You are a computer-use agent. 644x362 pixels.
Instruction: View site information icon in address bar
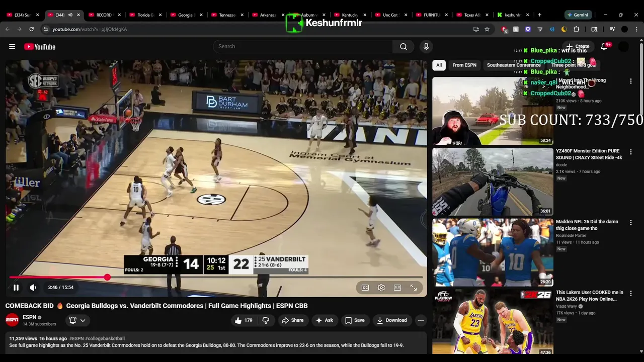(46, 29)
